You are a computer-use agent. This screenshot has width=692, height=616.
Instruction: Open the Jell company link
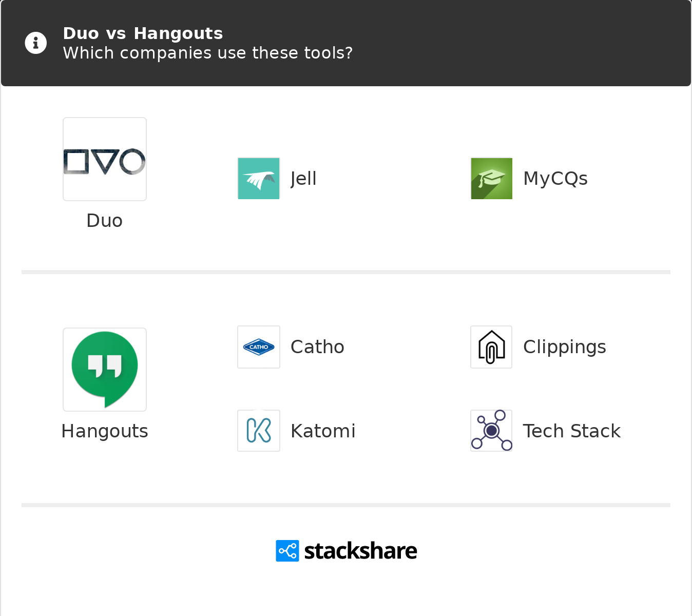pyautogui.click(x=303, y=179)
